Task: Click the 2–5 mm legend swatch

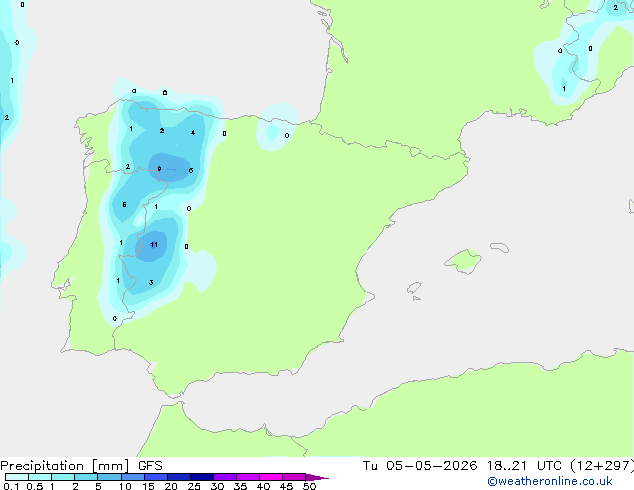Action: (x=86, y=477)
